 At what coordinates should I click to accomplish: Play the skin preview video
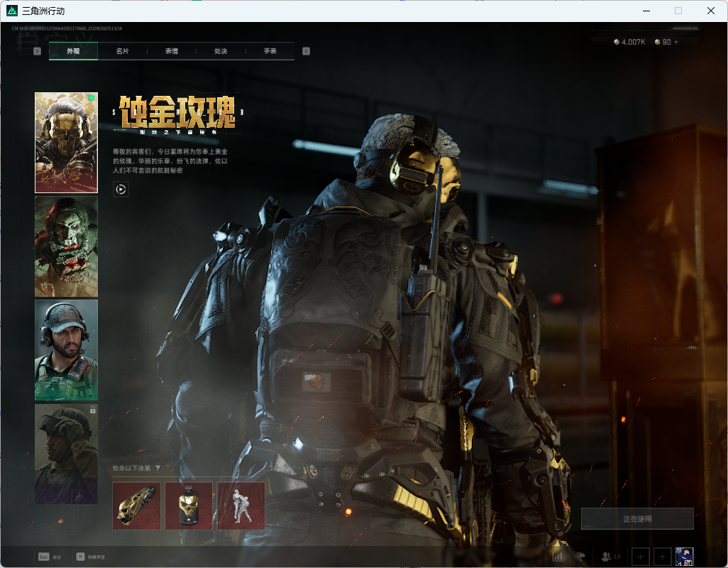121,189
